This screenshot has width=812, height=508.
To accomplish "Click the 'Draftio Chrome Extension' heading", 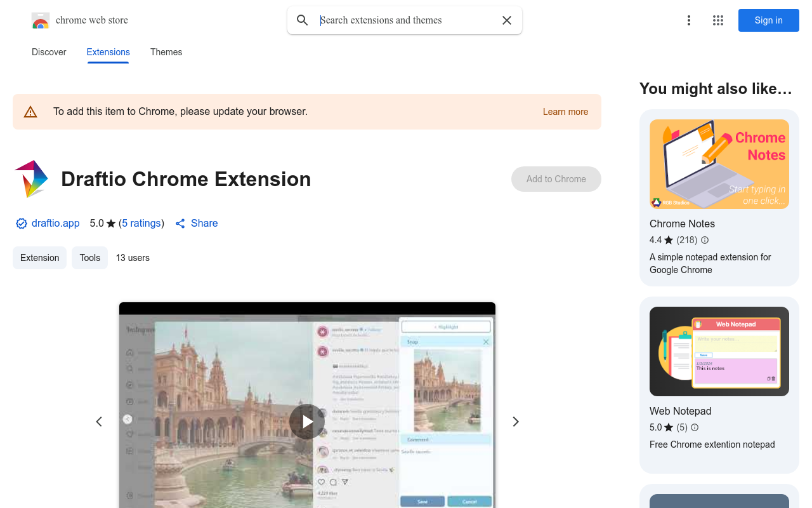I will pos(186,179).
